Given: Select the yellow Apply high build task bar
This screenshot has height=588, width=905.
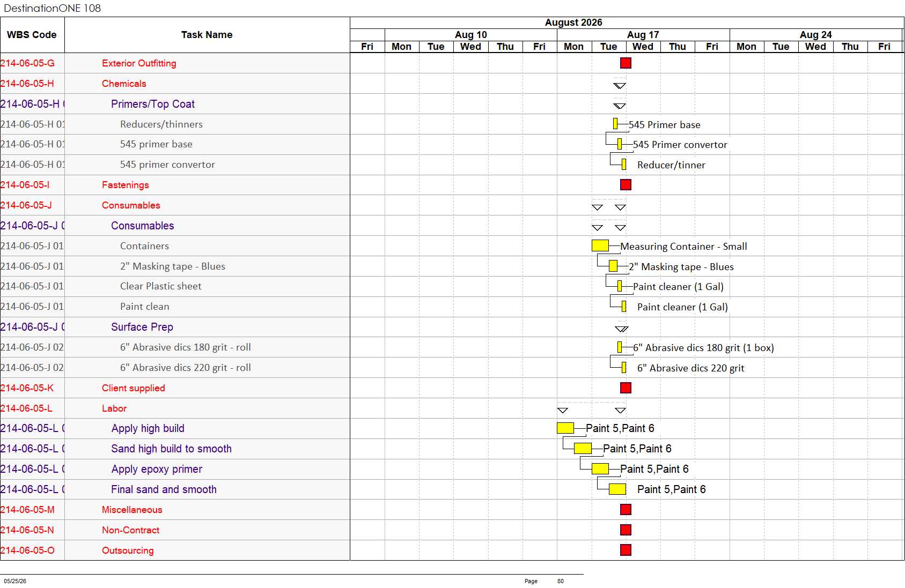Looking at the screenshot, I should (565, 428).
